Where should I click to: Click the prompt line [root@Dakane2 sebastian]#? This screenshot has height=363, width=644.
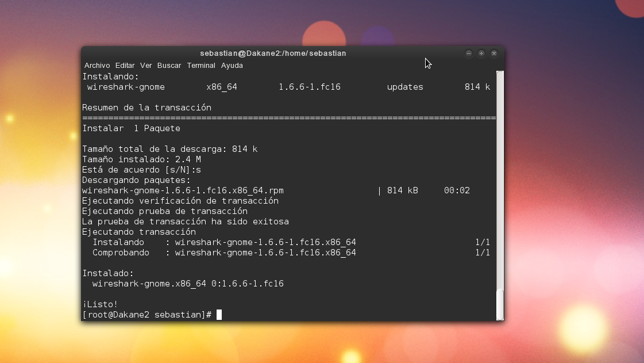point(147,315)
